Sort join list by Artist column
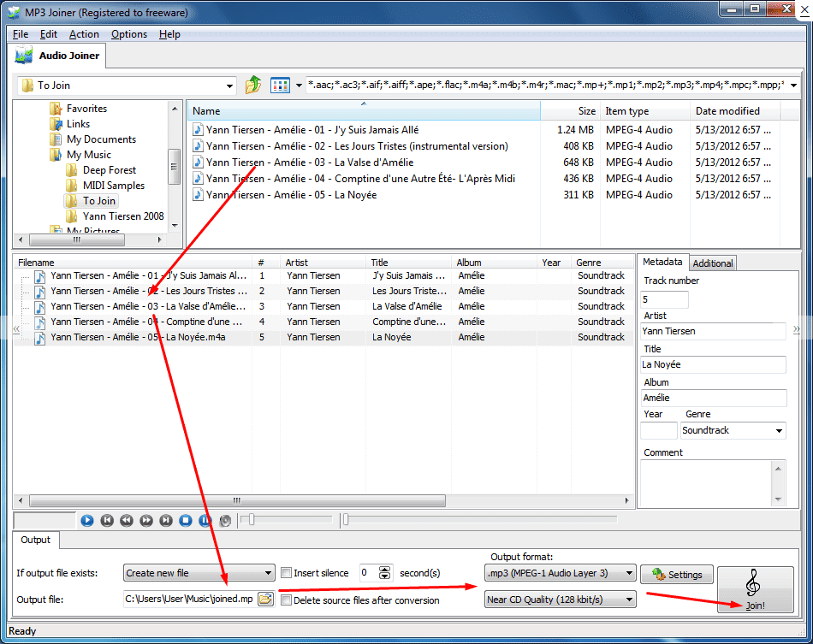This screenshot has width=813, height=644. click(x=322, y=263)
